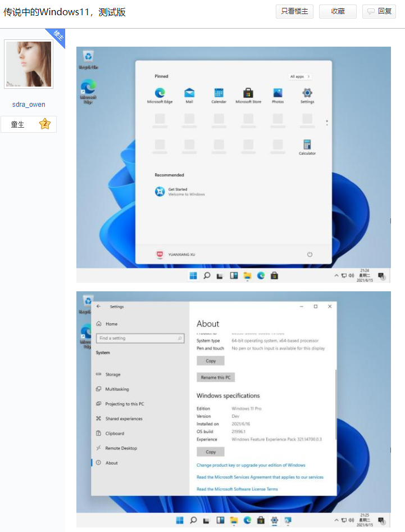
Task: Open Calculator pinned app
Action: tap(307, 147)
